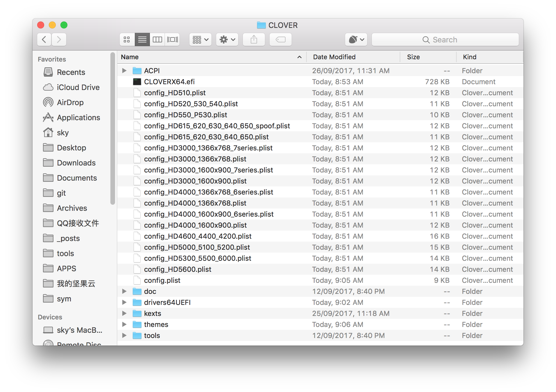This screenshot has height=392, width=556.
Task: Sort by the Size column header
Action: (428, 57)
